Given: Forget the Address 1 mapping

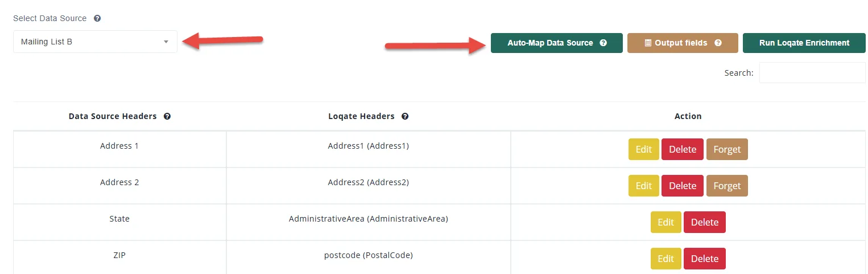Looking at the screenshot, I should tap(727, 149).
